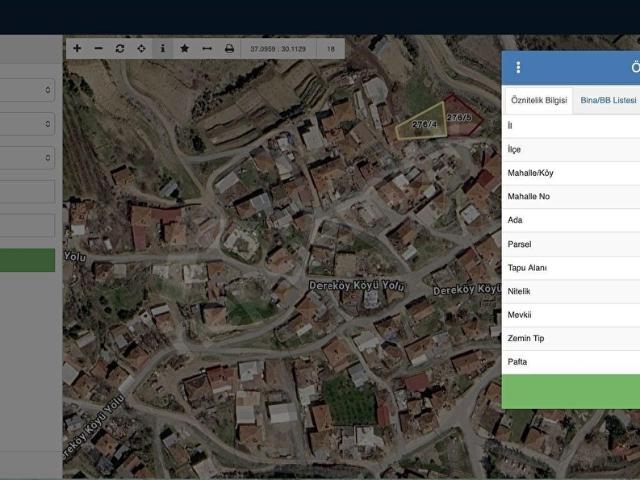This screenshot has height=480, width=640.
Task: Click the first text input in left panel
Action: [27, 191]
